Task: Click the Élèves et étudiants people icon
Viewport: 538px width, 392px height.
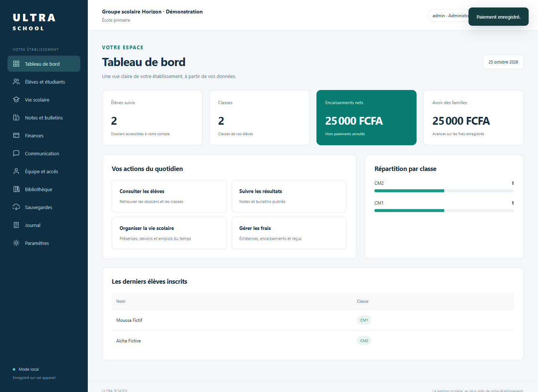Action: (16, 82)
